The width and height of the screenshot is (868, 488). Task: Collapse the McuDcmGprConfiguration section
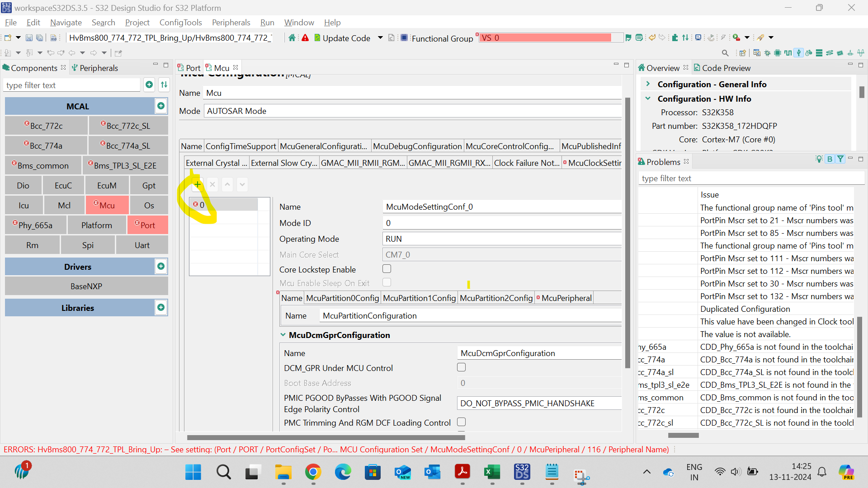tap(283, 335)
